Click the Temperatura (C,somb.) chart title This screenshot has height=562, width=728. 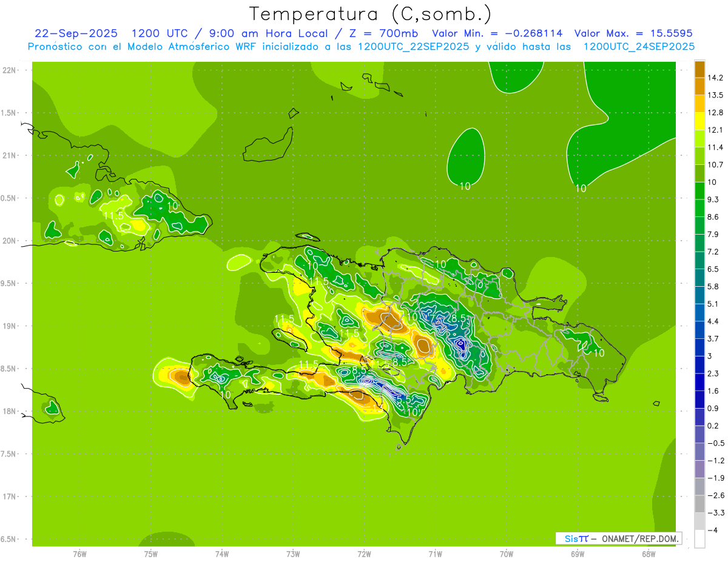tap(370, 13)
